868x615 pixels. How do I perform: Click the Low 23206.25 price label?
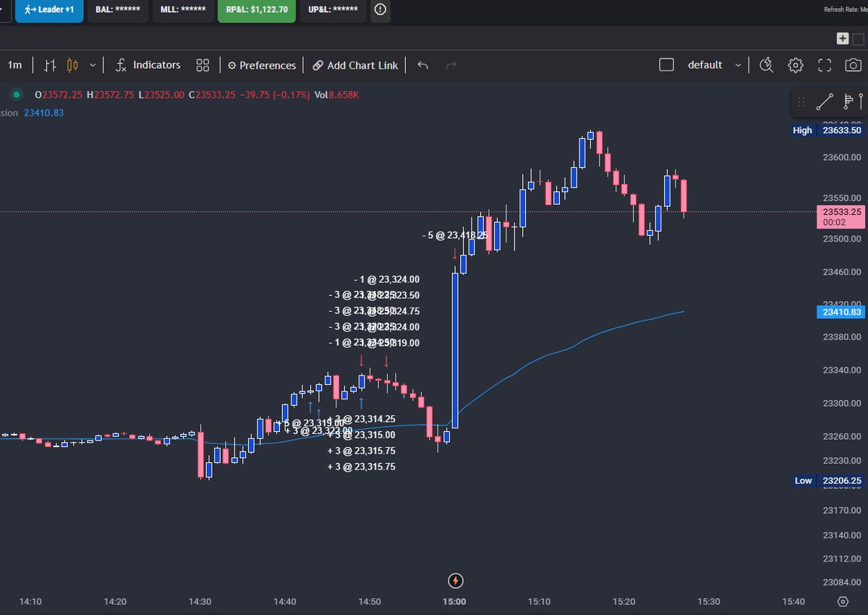click(827, 480)
